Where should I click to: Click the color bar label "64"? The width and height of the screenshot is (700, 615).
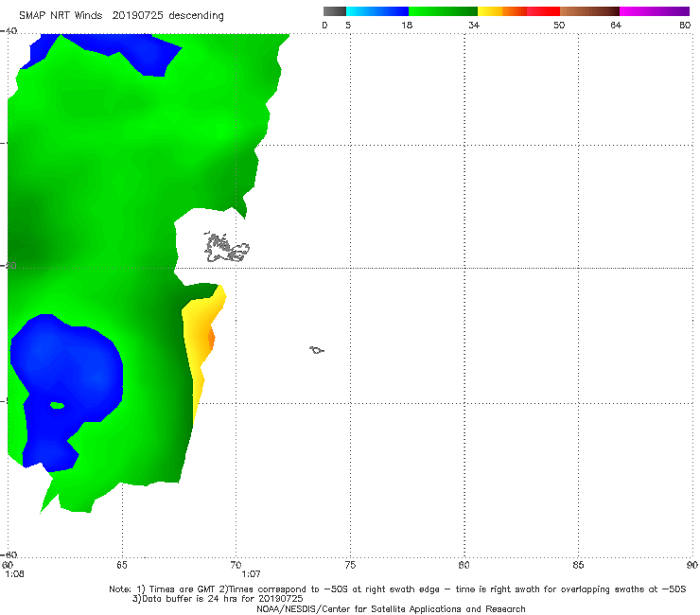pyautogui.click(x=616, y=26)
